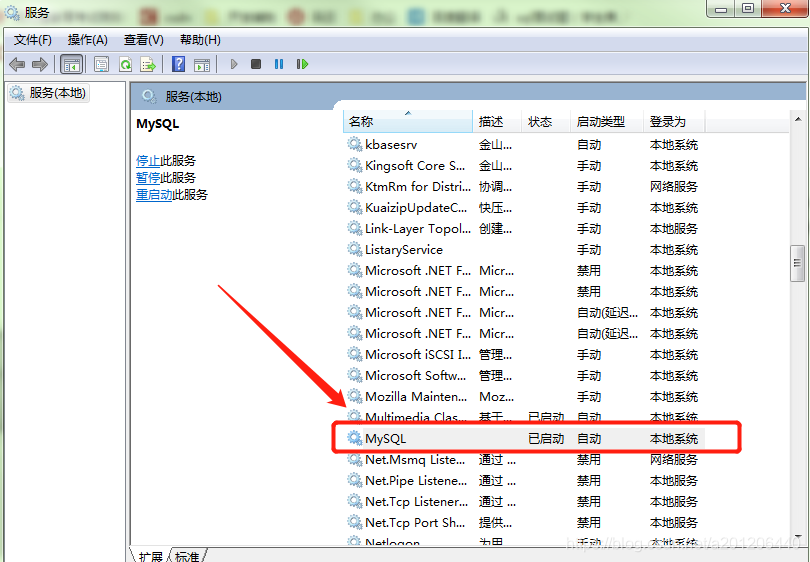Click the Services app icon in title bar
Screen dimensions: 810x562
[12, 11]
